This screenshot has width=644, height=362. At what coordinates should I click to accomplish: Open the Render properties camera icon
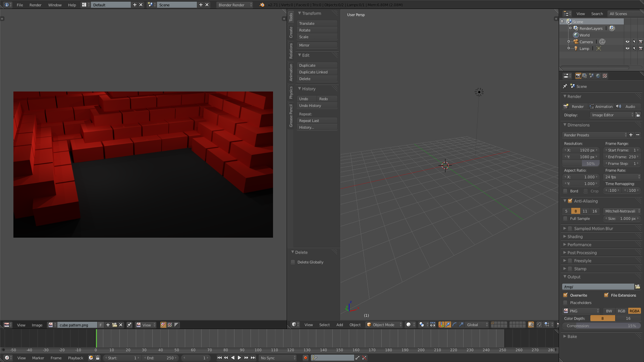pos(578,76)
